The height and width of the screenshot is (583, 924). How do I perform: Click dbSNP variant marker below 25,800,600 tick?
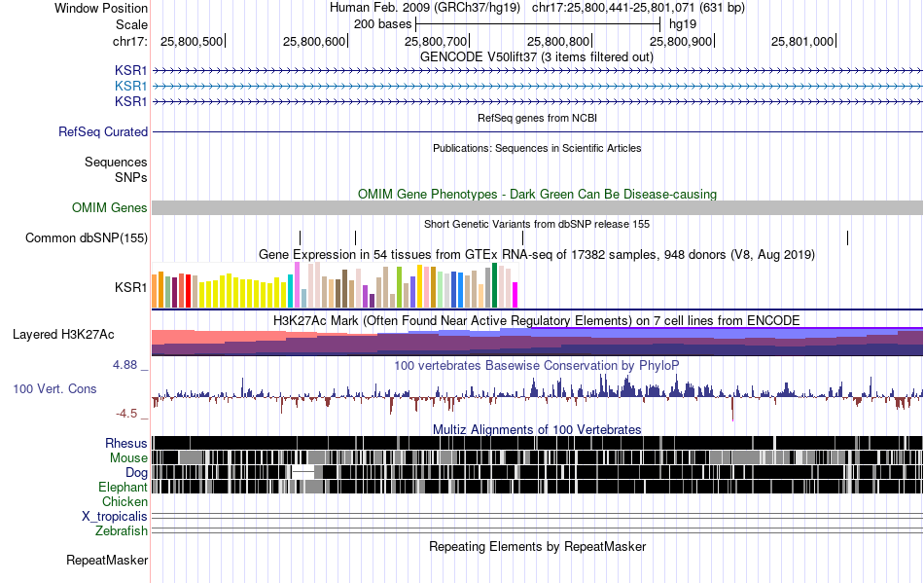[355, 238]
